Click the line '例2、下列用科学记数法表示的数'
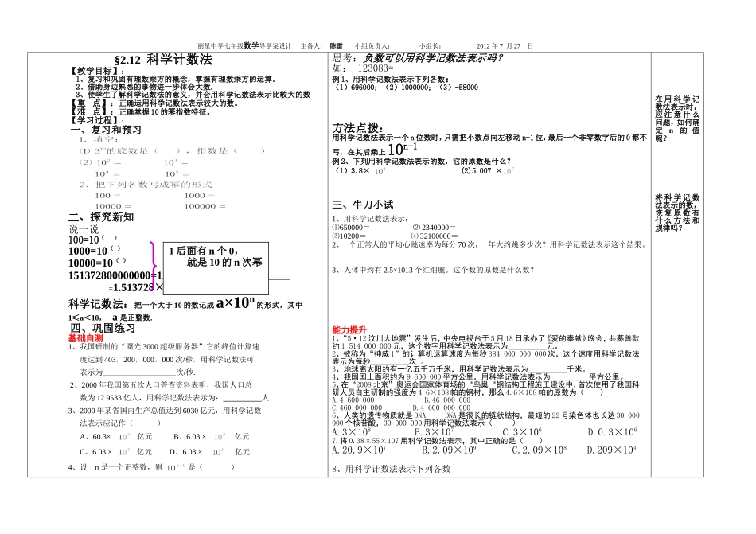Viewport: 756px width, 534px height. click(422, 162)
